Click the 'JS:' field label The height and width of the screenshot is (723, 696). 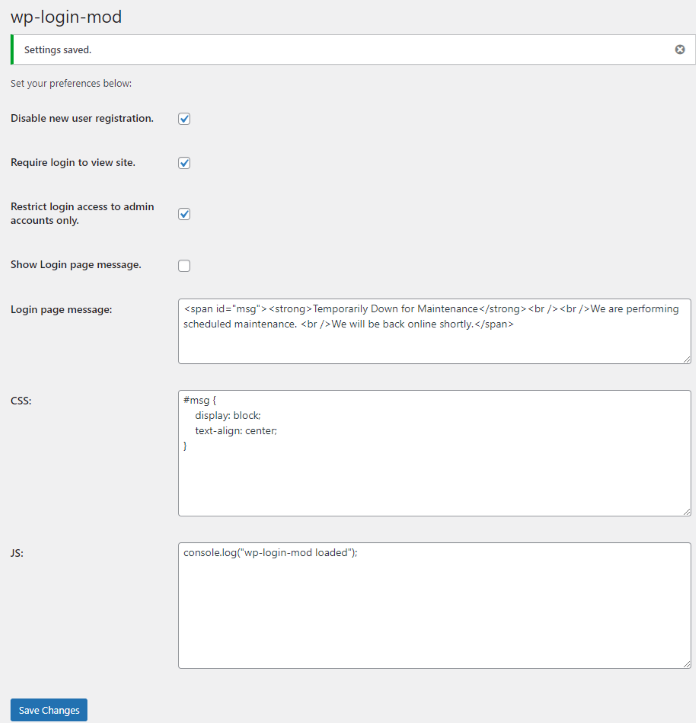point(17,553)
